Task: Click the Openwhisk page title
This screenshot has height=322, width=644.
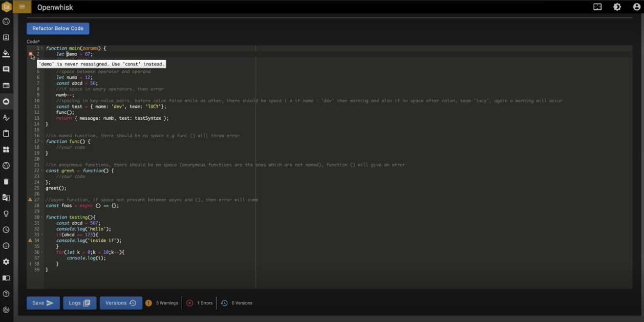Action: pyautogui.click(x=55, y=7)
